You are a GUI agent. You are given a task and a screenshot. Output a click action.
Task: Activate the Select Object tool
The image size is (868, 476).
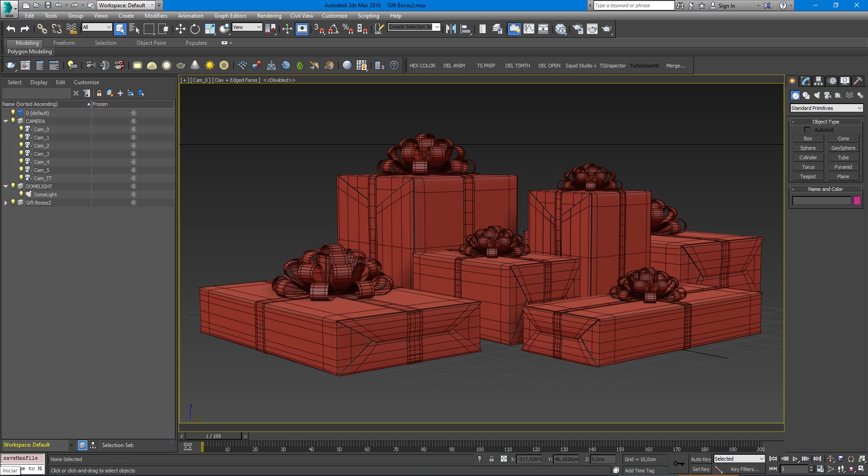coord(120,29)
